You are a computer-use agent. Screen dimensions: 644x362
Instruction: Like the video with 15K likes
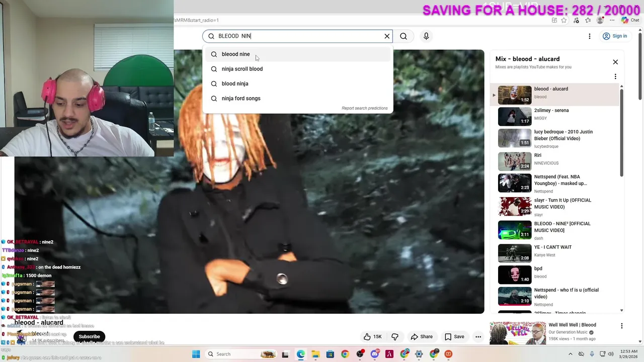pyautogui.click(x=372, y=337)
